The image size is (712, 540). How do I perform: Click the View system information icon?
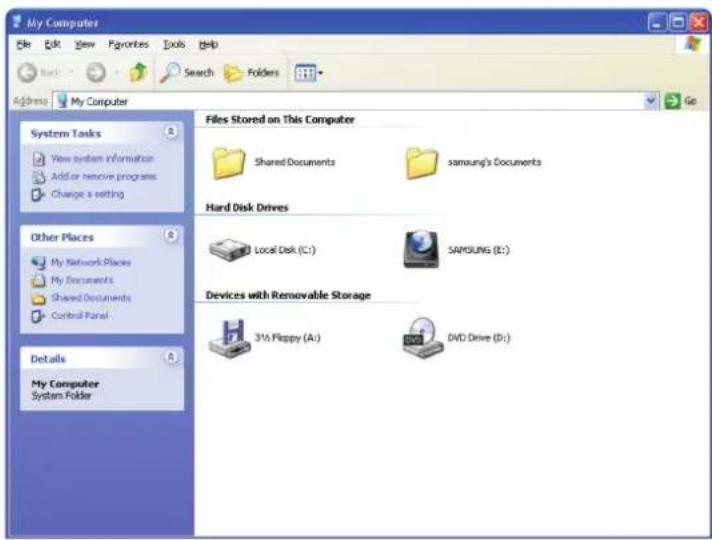[x=39, y=159]
